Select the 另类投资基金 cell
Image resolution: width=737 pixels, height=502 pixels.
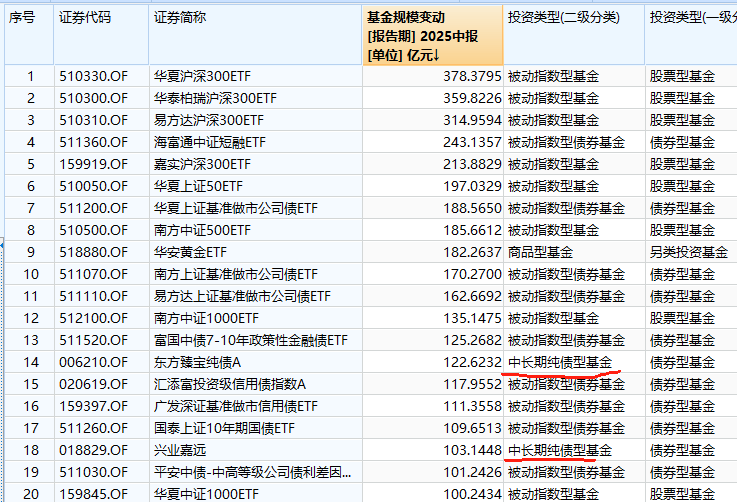point(689,252)
